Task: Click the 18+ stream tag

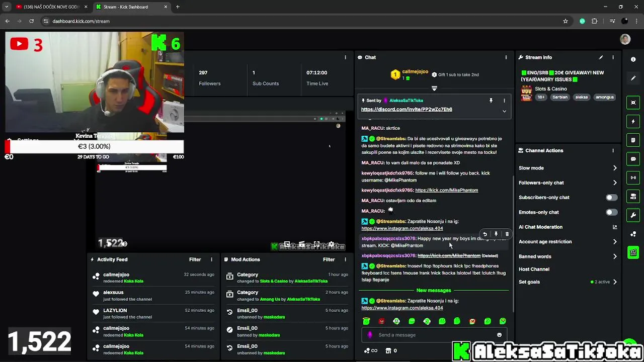Action: tap(541, 97)
